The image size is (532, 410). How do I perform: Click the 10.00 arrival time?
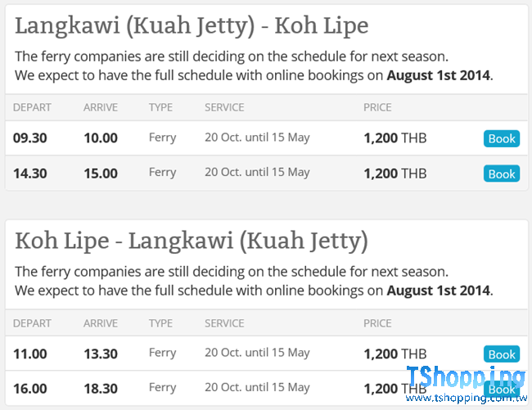click(101, 137)
